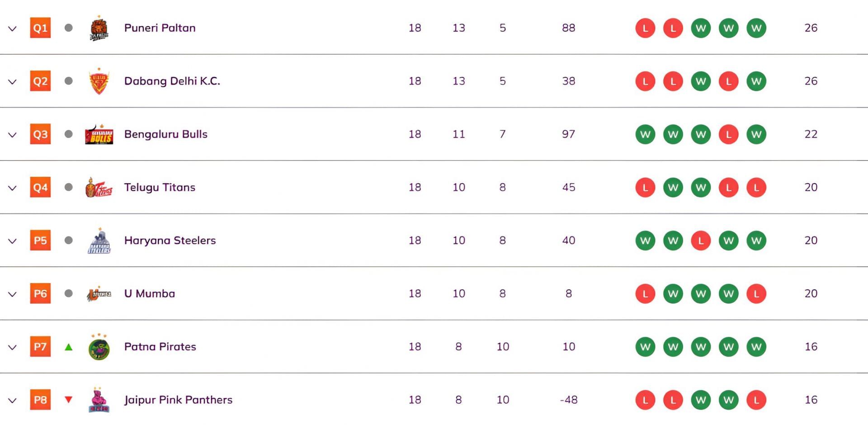Screen dimensions: 868x425
Task: Expand the U Mumba row chevron
Action: [x=13, y=294]
